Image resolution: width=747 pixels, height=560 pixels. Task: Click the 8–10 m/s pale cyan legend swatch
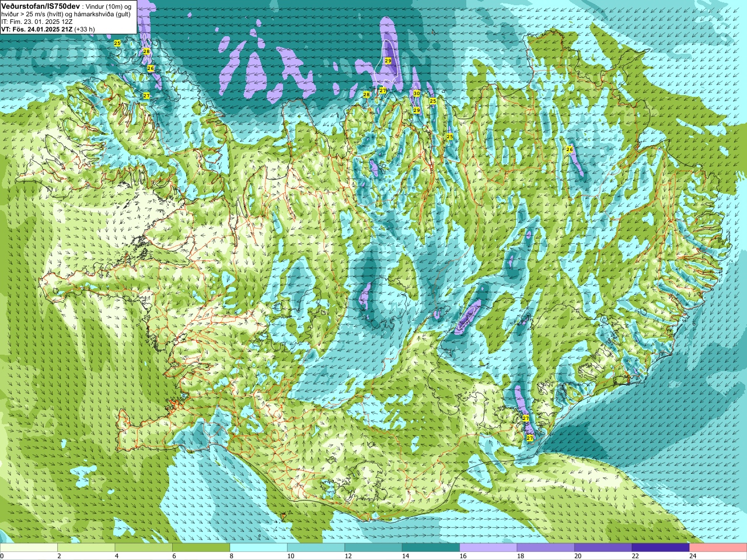point(259,548)
